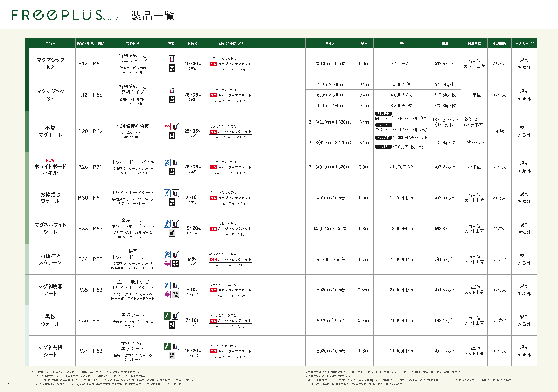This screenshot has height=392, width=558.
Task: Click the 商品名 column header
Action: [x=50, y=43]
